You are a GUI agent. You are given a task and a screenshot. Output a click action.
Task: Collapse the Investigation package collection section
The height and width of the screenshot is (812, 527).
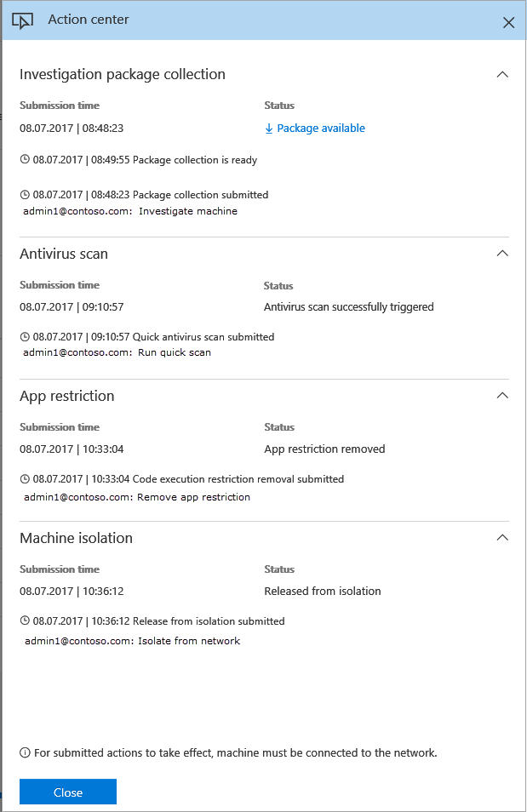pyautogui.click(x=502, y=74)
